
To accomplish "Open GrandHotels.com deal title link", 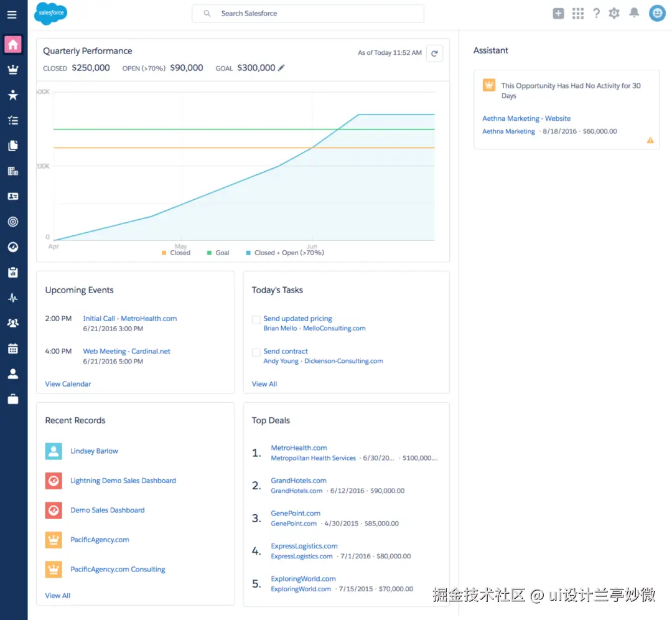I will click(x=299, y=481).
